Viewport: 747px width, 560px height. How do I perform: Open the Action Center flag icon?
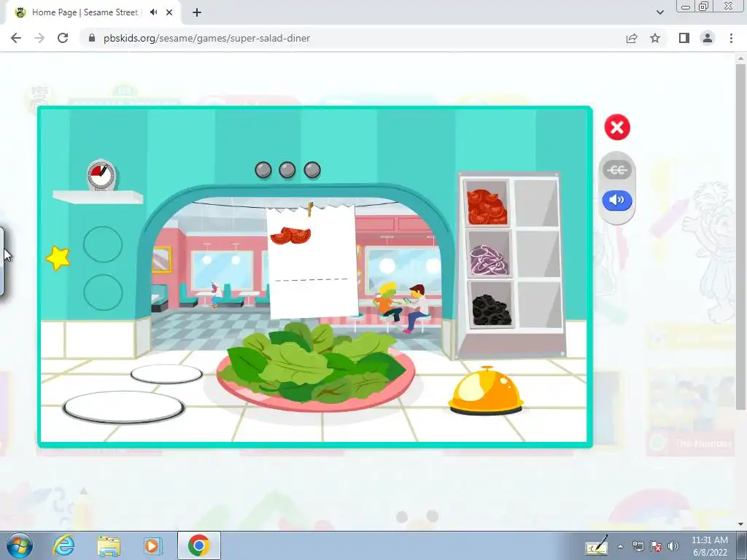pos(656,546)
